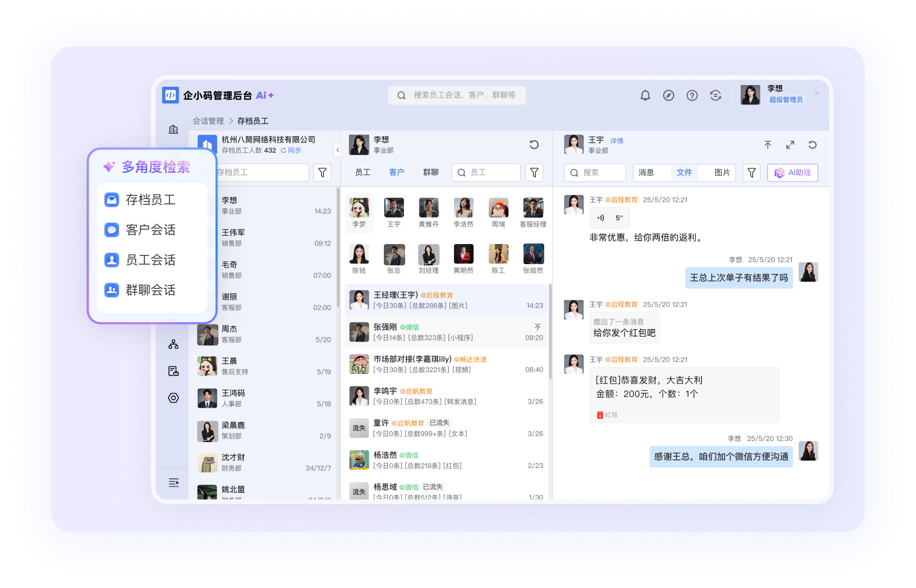Collapse the employee list panel arrow
This screenshot has height=588, width=916.
click(338, 150)
